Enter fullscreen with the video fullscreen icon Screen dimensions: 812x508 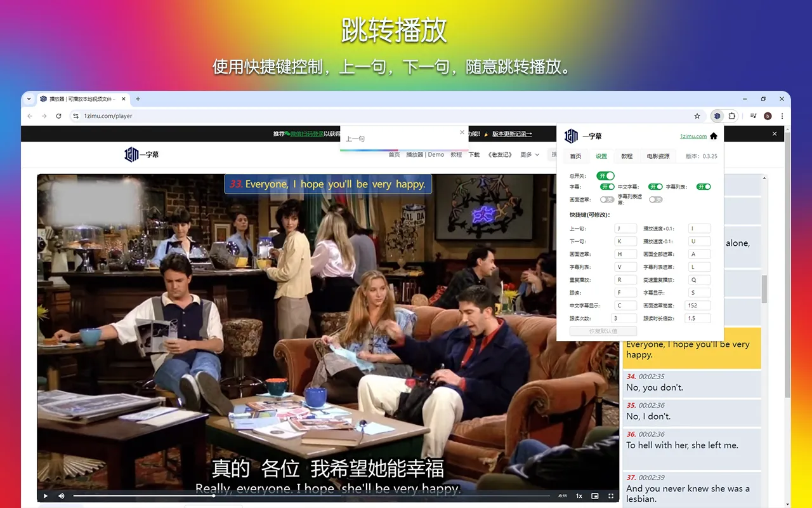pos(611,496)
